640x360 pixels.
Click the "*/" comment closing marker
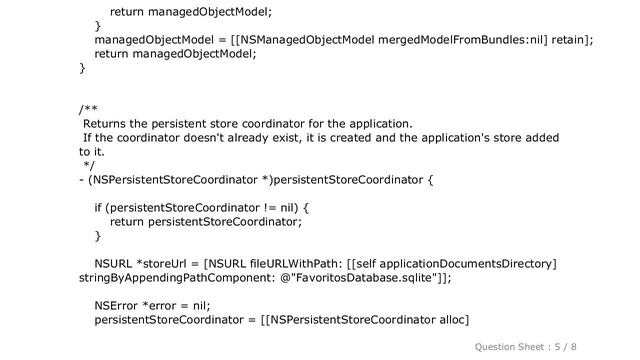[x=89, y=165]
